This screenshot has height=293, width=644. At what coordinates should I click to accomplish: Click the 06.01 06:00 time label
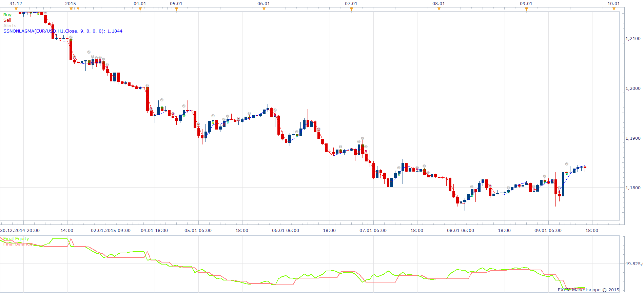(286, 231)
